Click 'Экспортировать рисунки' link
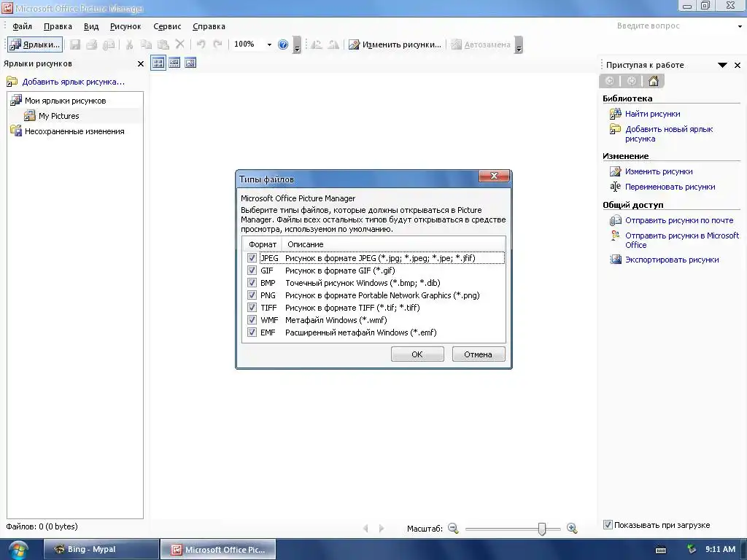 (672, 260)
